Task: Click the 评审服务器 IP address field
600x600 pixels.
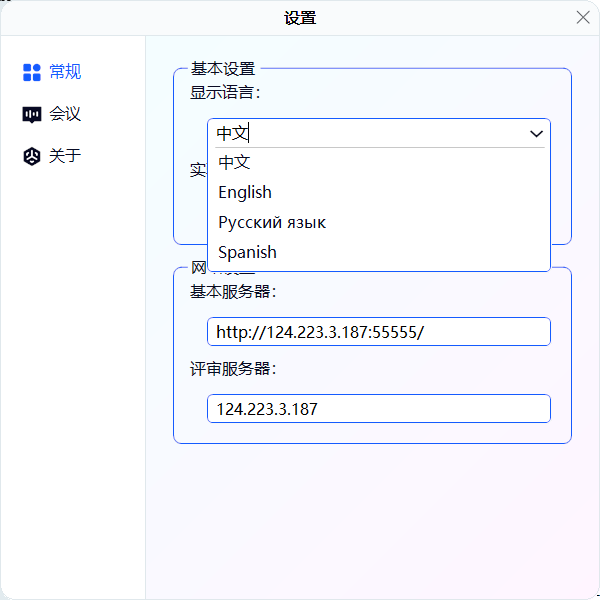Action: click(378, 408)
